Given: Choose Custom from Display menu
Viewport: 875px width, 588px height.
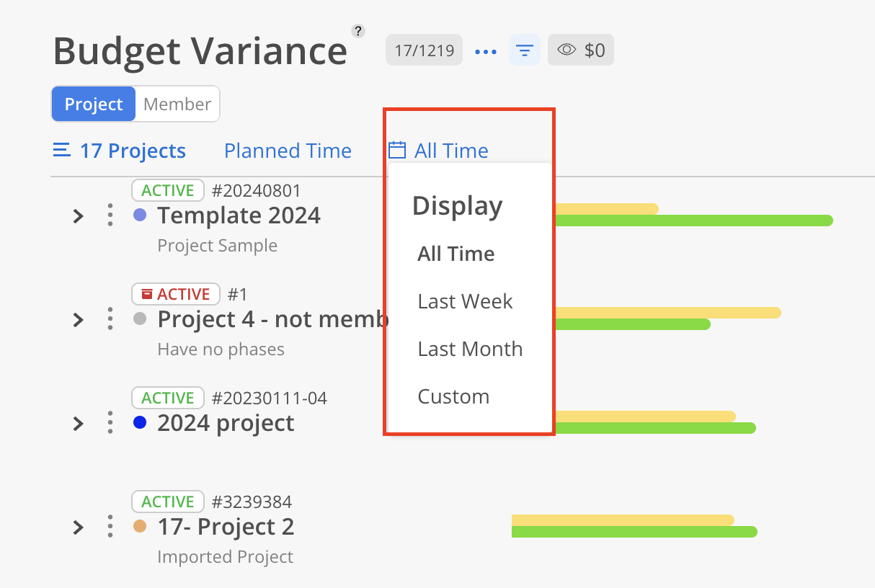Looking at the screenshot, I should (453, 396).
